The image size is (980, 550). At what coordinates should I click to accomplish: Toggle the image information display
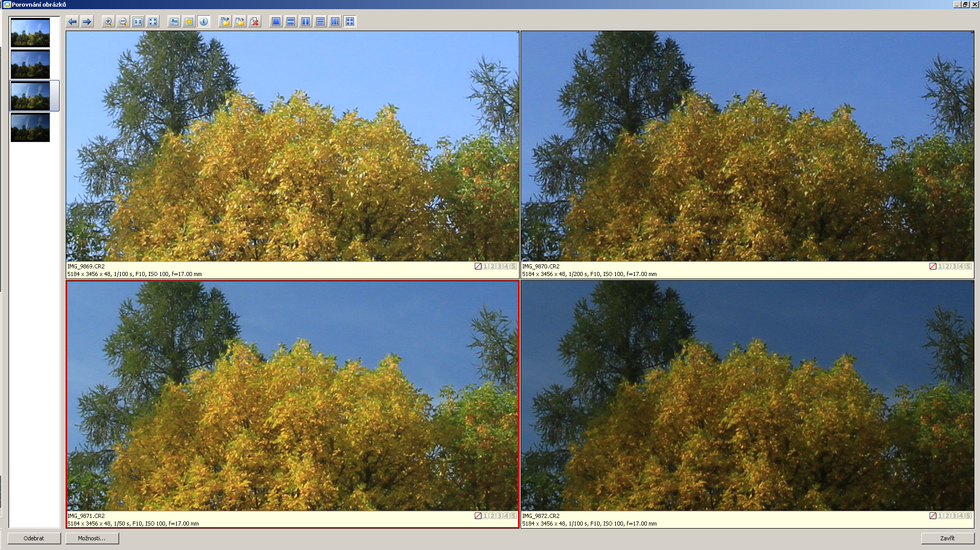(x=204, y=22)
